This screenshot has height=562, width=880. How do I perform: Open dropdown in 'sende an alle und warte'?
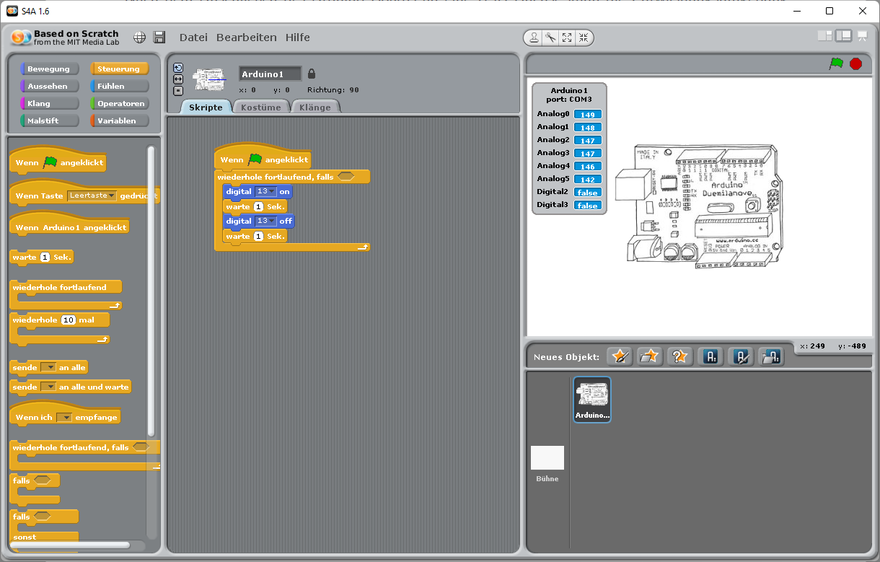48,387
